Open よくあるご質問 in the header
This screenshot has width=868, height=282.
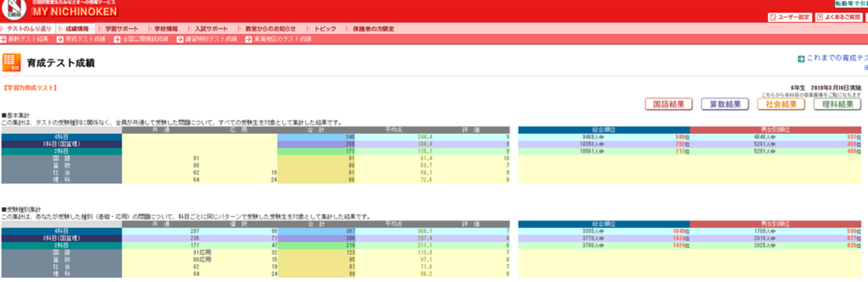(839, 17)
